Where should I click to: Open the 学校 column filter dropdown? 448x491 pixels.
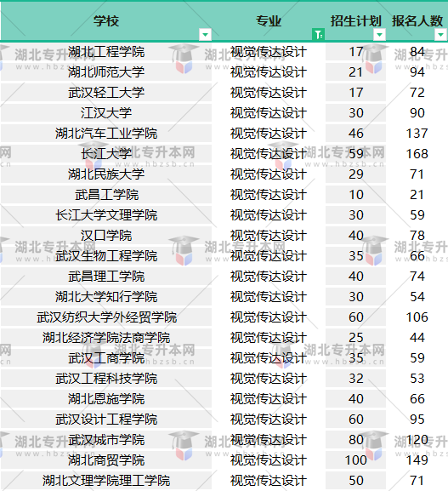[205, 34]
